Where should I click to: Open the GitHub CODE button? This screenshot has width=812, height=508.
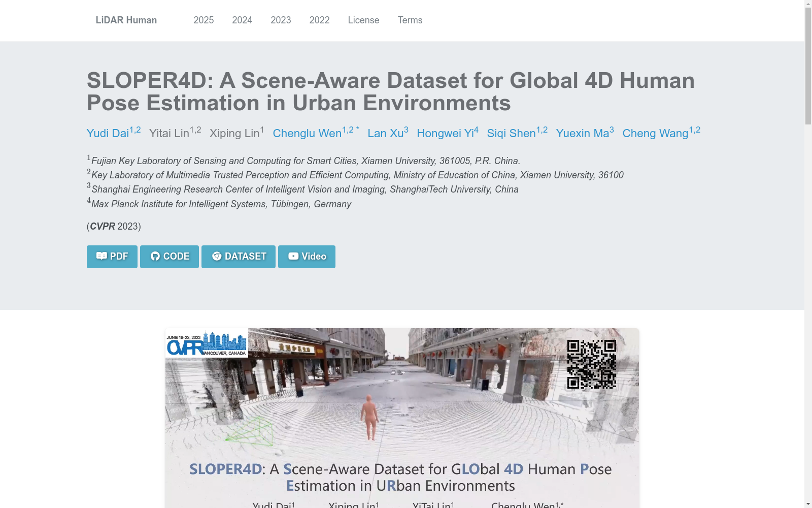pyautogui.click(x=169, y=257)
